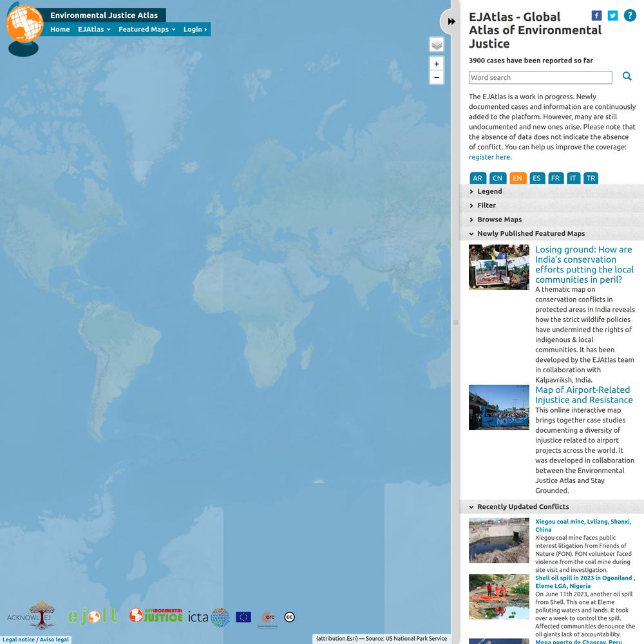Click the Esri attribution text
The width and height of the screenshot is (644, 644).
point(381,639)
